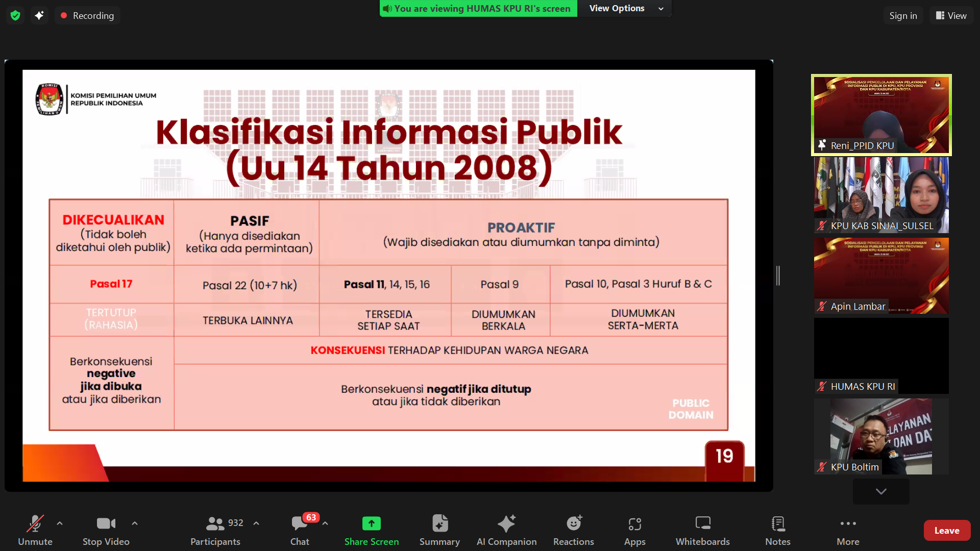Open the View Options dropdown

(625, 8)
